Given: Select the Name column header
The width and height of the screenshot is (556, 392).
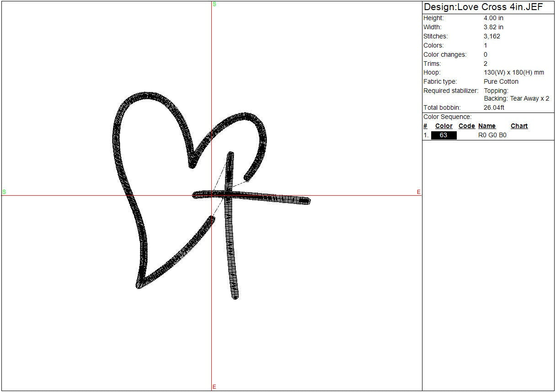Looking at the screenshot, I should [487, 126].
